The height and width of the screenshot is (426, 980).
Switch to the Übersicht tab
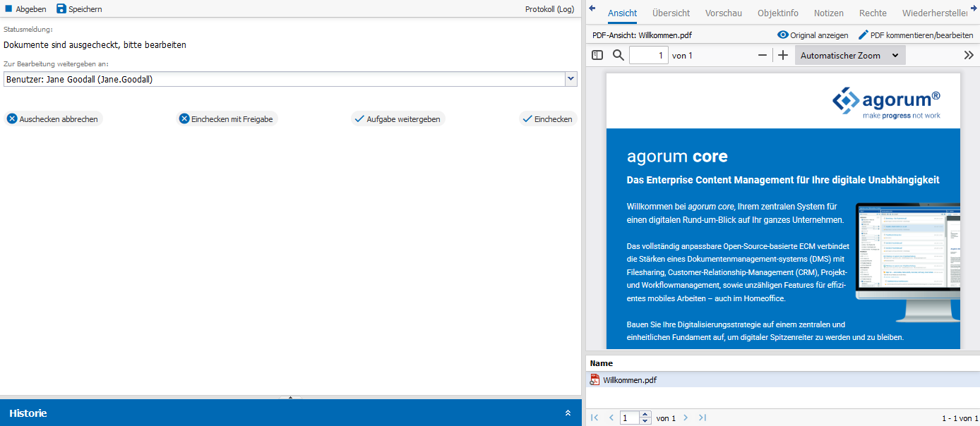tap(671, 13)
